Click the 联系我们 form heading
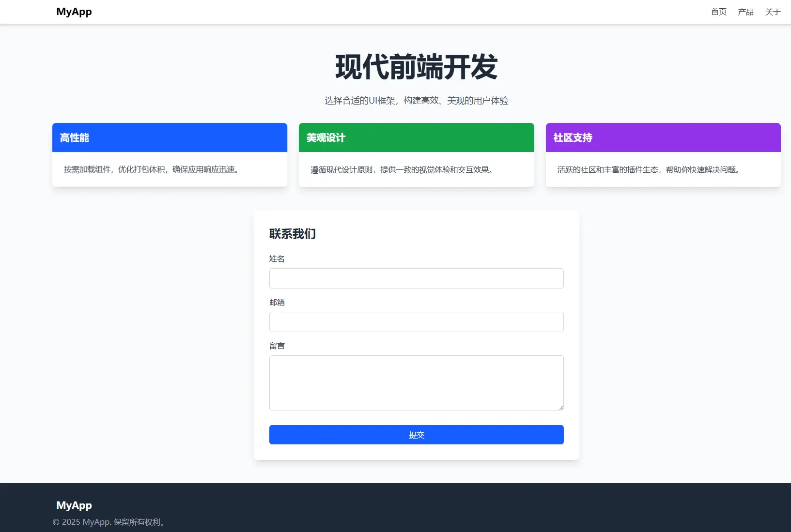 [293, 234]
